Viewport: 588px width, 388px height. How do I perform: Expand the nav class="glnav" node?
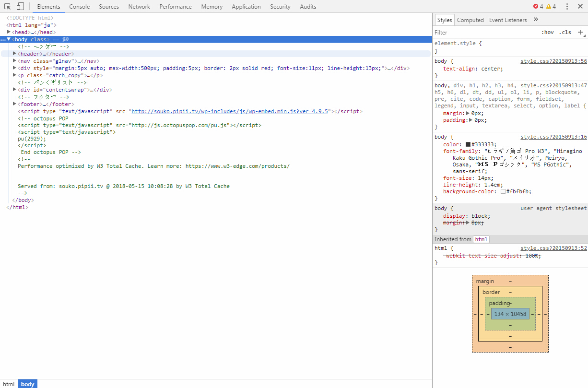(x=15, y=61)
